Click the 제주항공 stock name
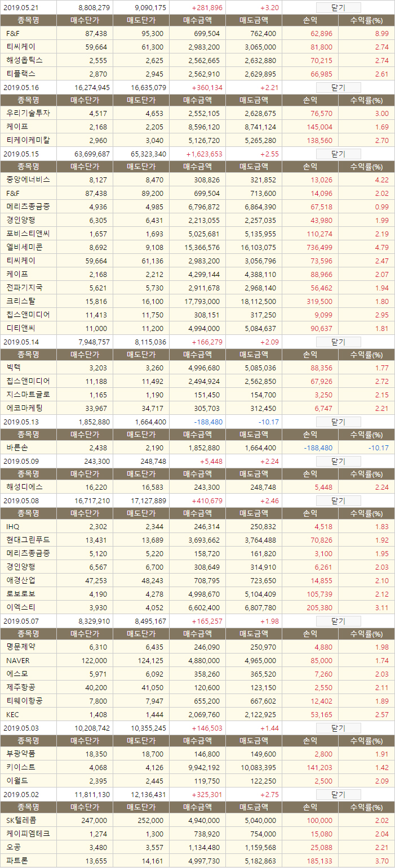The width and height of the screenshot is (395, 868). click(x=21, y=687)
